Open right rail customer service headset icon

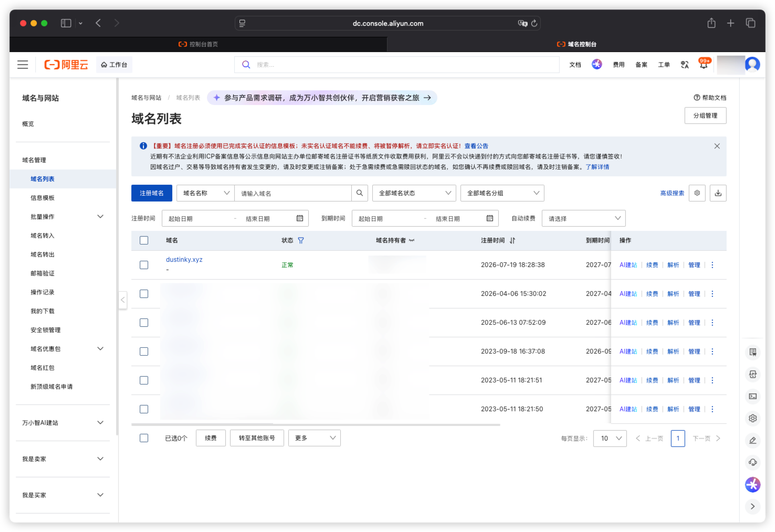(x=752, y=462)
